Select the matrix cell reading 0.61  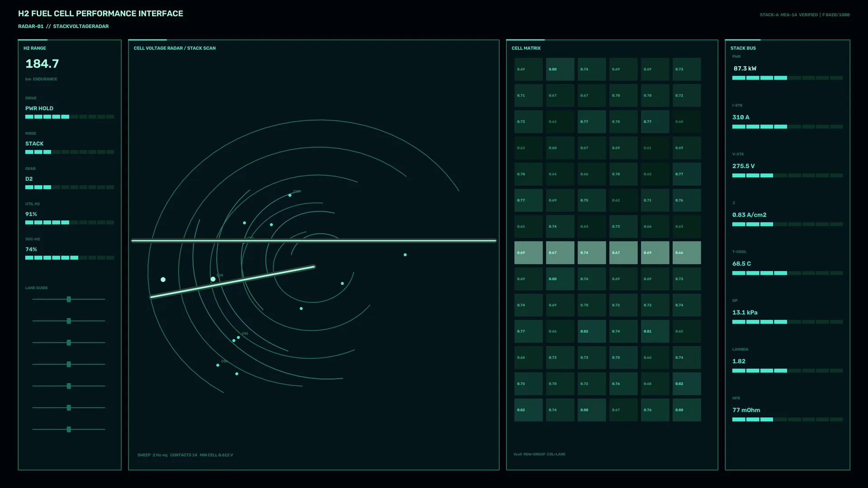(x=655, y=148)
